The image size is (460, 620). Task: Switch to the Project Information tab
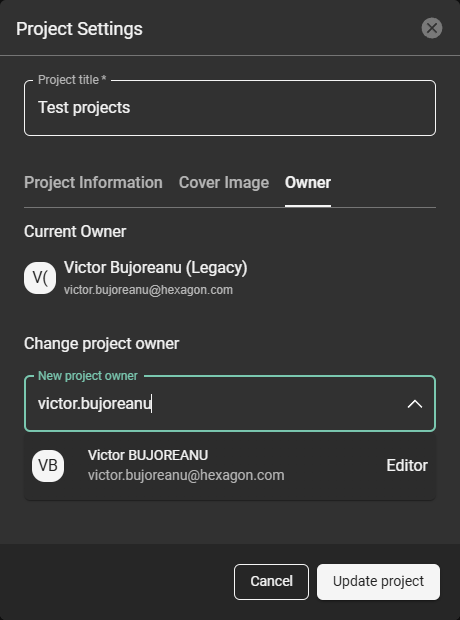coord(93,183)
